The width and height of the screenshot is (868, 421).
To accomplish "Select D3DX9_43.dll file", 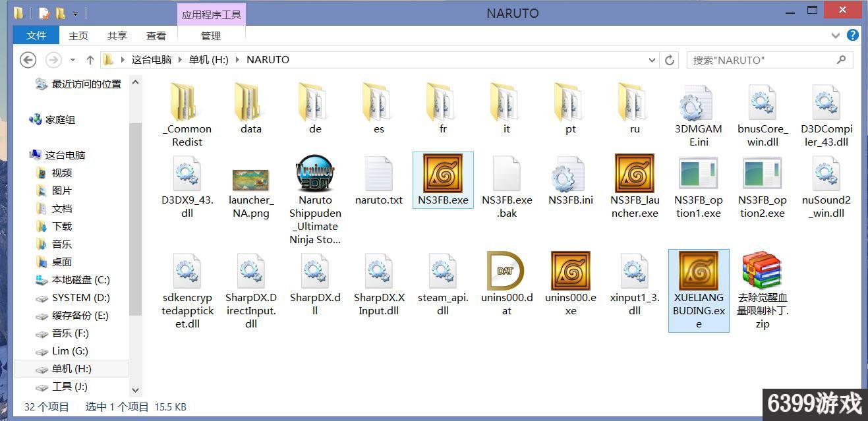I will tap(187, 187).
